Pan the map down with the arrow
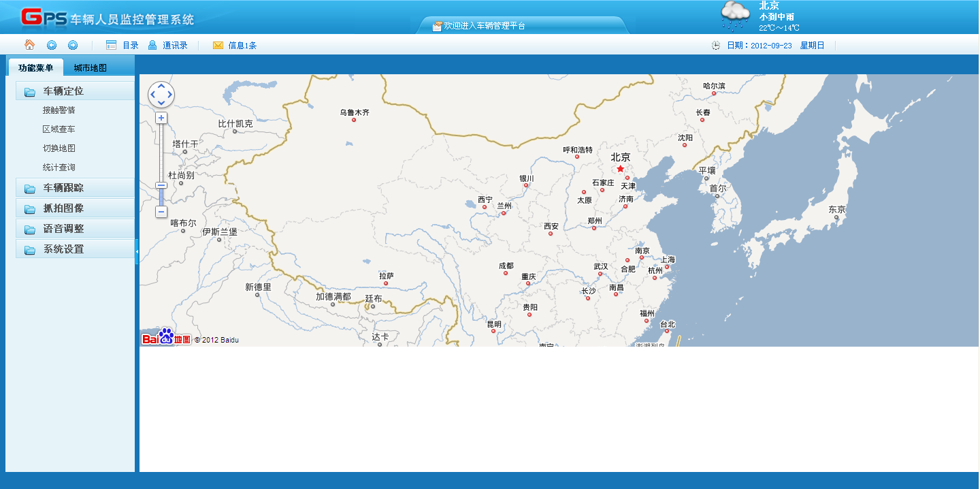The image size is (980, 489). [x=161, y=103]
